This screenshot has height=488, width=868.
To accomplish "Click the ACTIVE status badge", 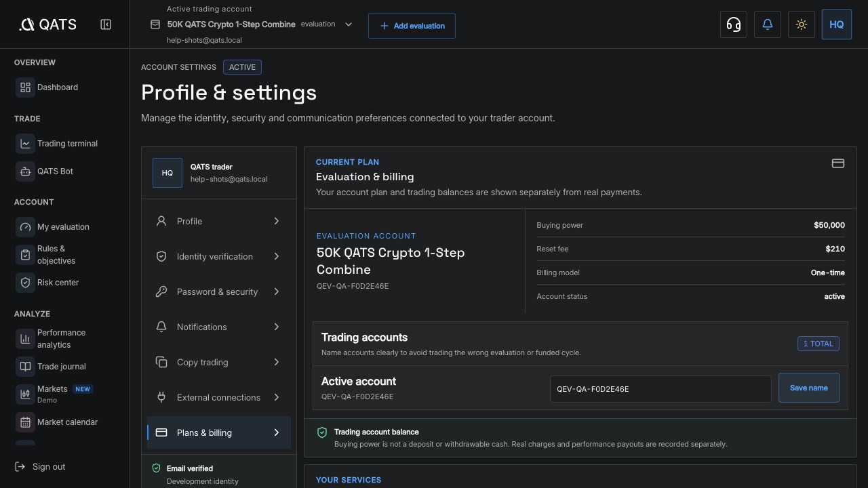I will coord(242,67).
